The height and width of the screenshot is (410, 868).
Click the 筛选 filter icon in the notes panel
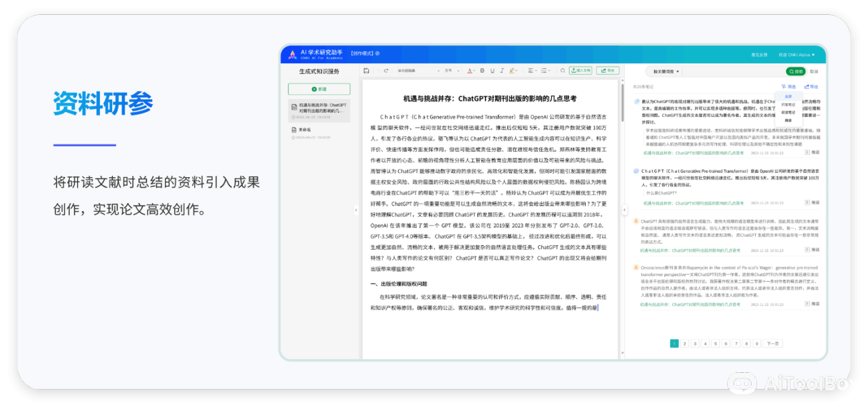[787, 86]
